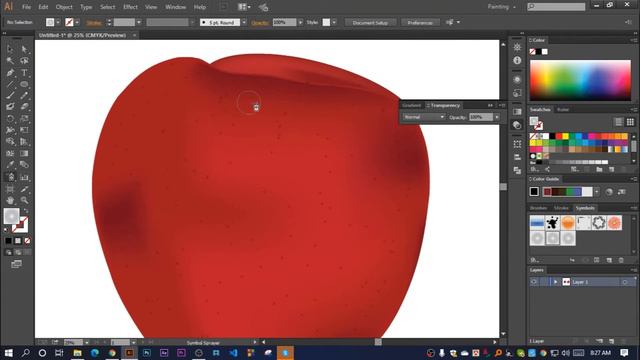
Task: Select the Blend tool
Action: click(x=24, y=165)
